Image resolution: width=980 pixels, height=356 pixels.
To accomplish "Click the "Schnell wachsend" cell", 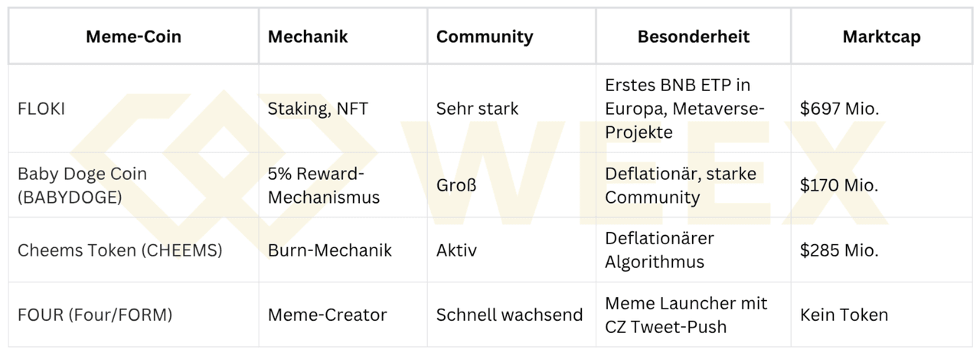I will pos(509,315).
